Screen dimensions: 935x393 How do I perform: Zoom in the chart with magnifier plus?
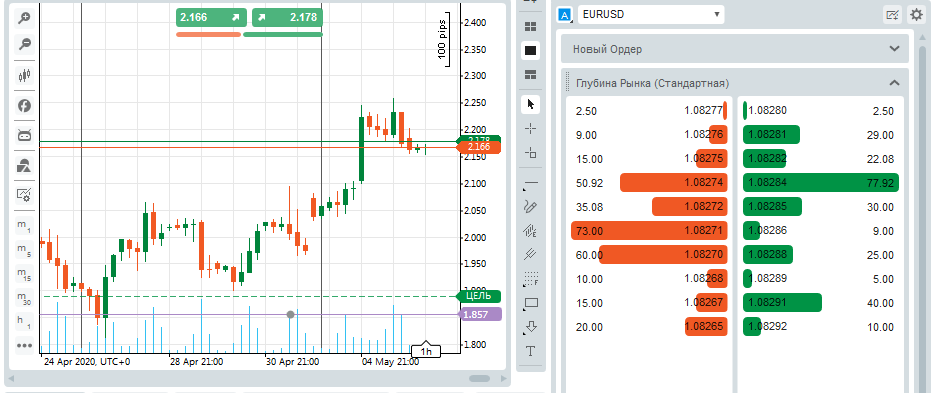pos(24,18)
